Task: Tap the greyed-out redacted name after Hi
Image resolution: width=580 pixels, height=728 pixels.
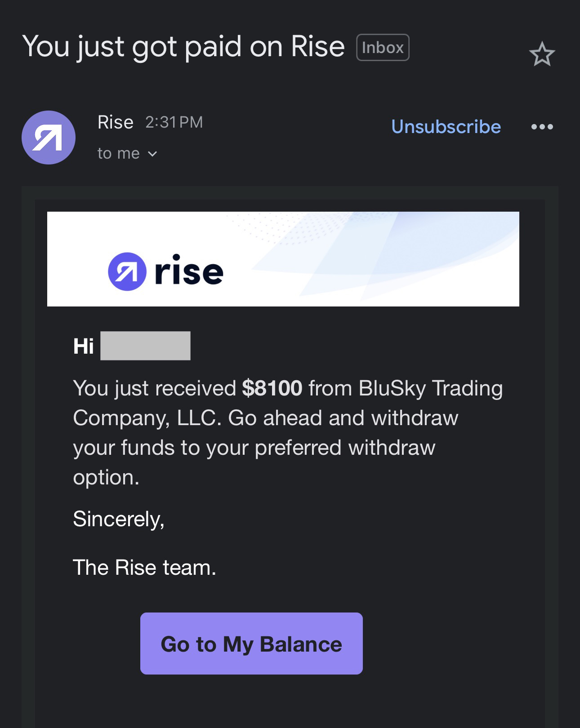Action: point(145,346)
